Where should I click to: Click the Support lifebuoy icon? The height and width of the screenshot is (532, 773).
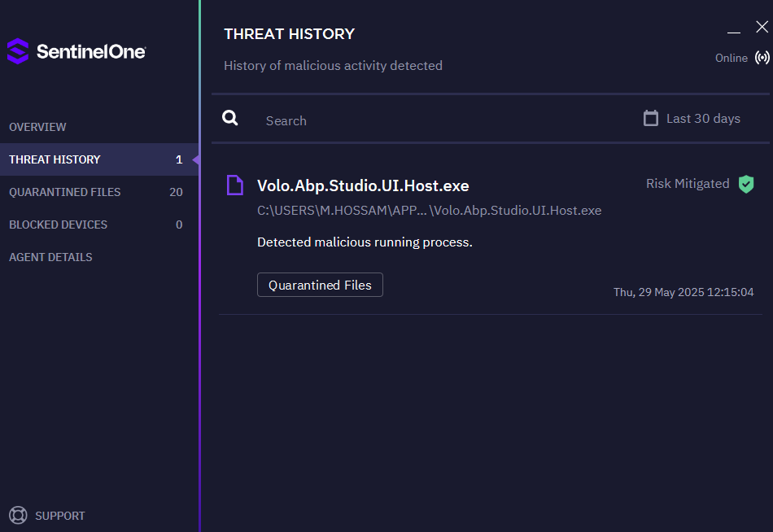(x=18, y=516)
